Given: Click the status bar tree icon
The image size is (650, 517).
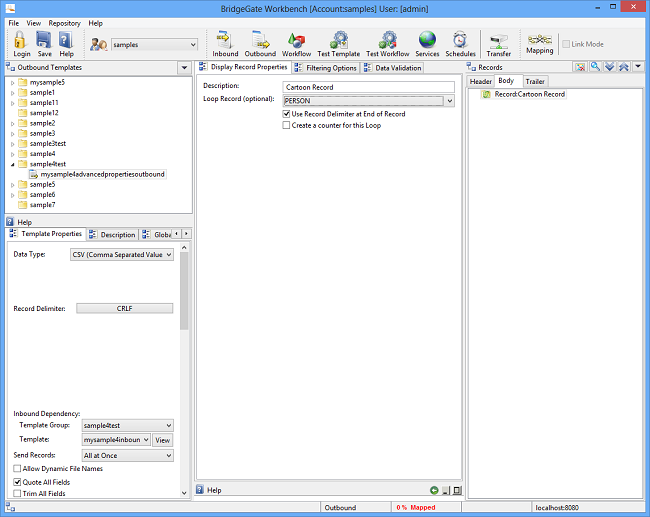Looking at the screenshot, I should (10, 507).
